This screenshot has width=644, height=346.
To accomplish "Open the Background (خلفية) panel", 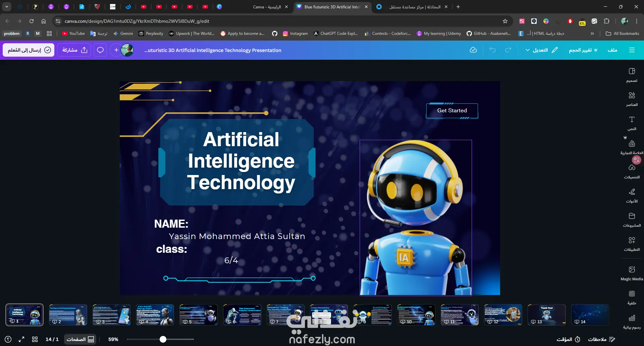I will [632, 298].
